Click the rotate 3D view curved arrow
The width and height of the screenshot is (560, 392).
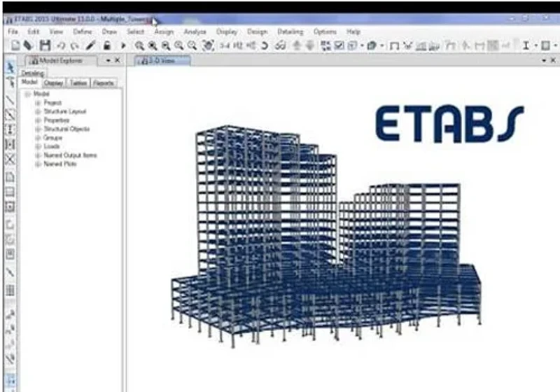[265, 45]
